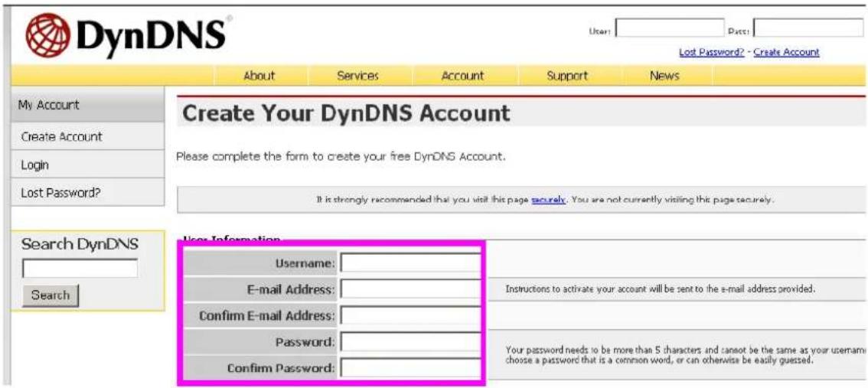The height and width of the screenshot is (388, 868).
Task: Click the Confirm Password field
Action: (x=410, y=367)
